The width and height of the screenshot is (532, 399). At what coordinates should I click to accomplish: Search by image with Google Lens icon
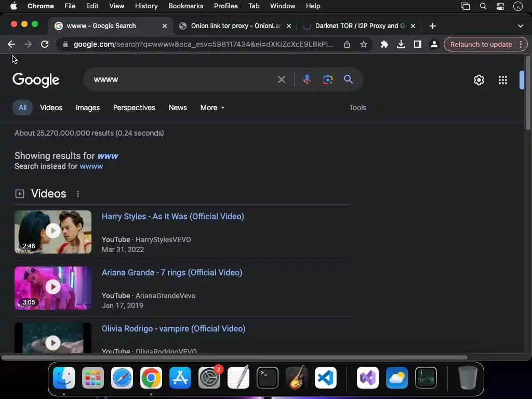(x=327, y=79)
